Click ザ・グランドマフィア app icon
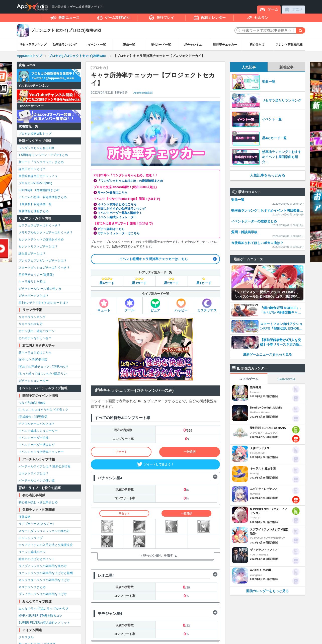This screenshot has width=322, height=644. pyautogui.click(x=240, y=555)
